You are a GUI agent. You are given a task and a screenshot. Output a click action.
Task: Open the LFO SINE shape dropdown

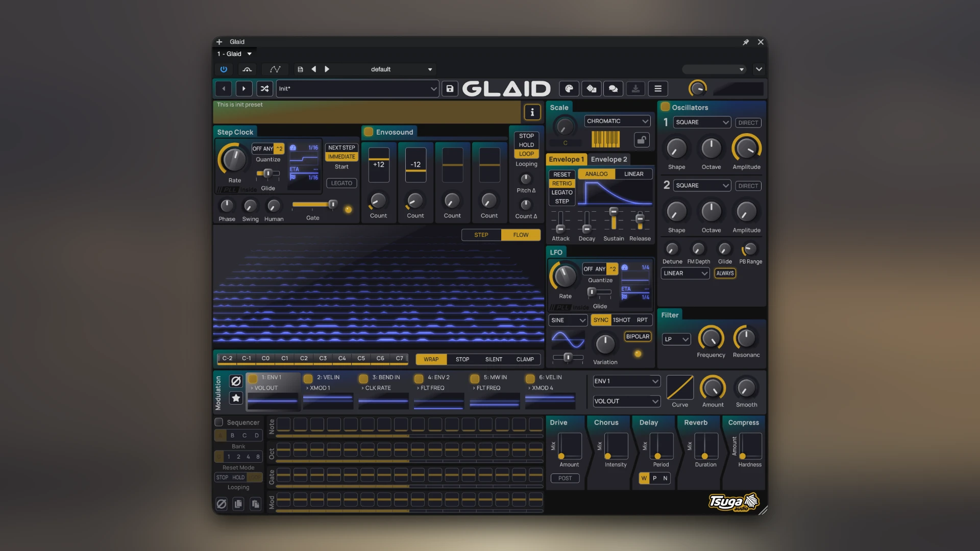(x=568, y=320)
